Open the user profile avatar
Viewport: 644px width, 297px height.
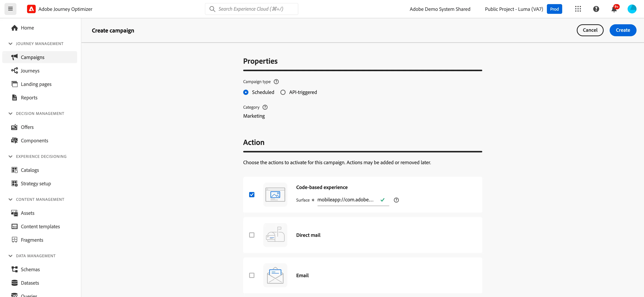(632, 9)
